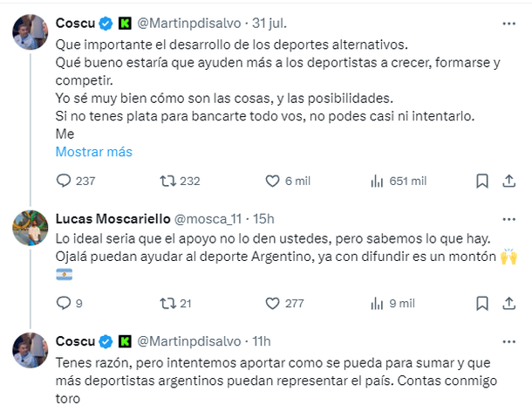Share Coscu's first tweet
This screenshot has height=412, width=532.
(509, 181)
